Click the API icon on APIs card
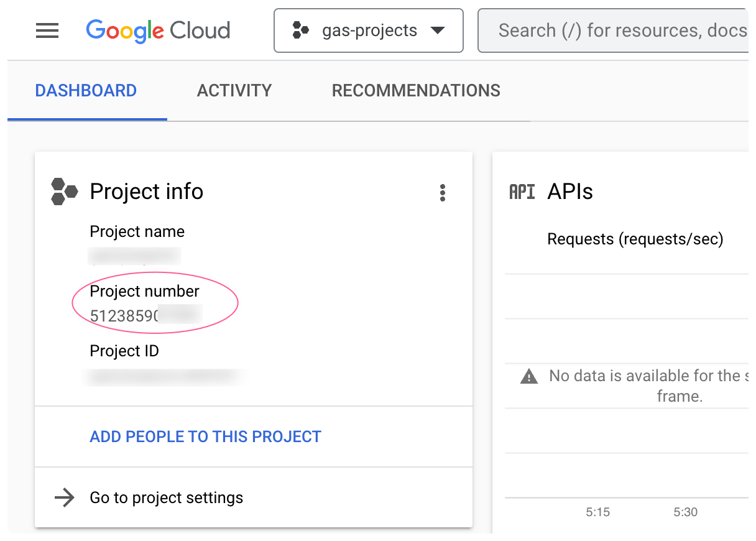756x541 pixels. coord(522,192)
